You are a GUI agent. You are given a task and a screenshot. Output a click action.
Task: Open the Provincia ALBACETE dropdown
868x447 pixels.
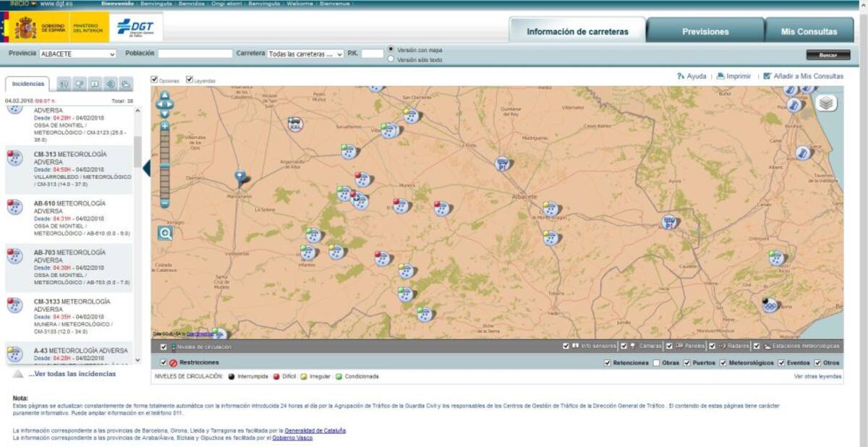(77, 54)
